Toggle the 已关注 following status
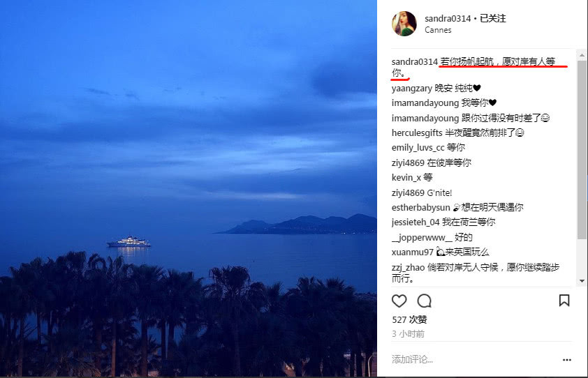588x378 pixels. point(493,18)
